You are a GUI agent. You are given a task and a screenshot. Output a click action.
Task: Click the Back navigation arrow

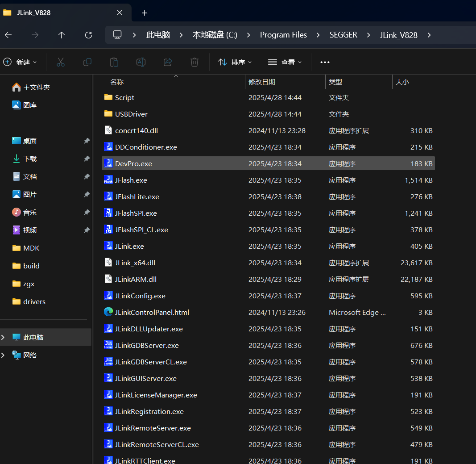8,35
